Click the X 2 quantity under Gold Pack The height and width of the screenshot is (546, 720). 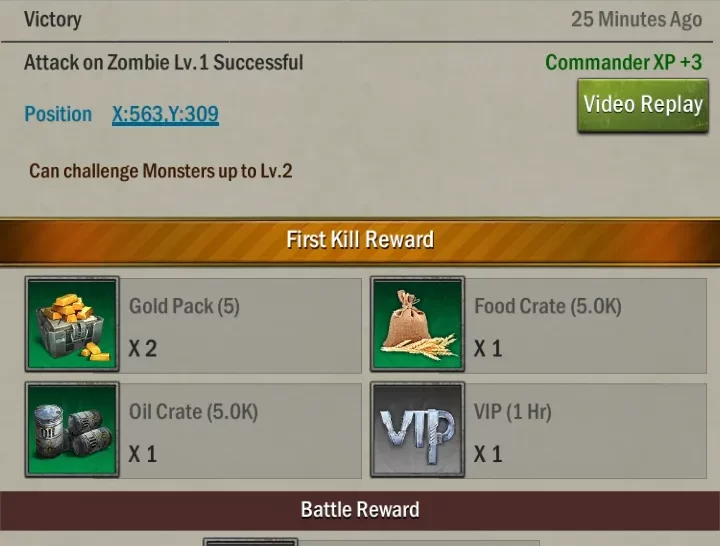(143, 349)
